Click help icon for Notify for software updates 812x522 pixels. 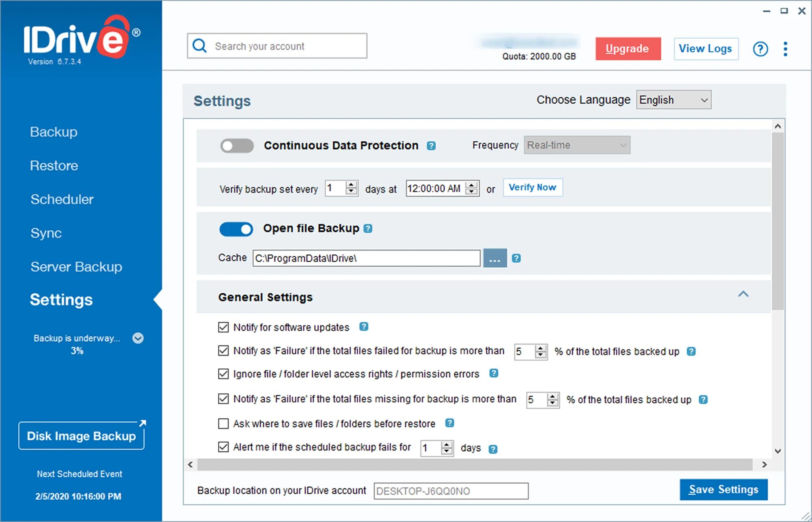(x=364, y=327)
